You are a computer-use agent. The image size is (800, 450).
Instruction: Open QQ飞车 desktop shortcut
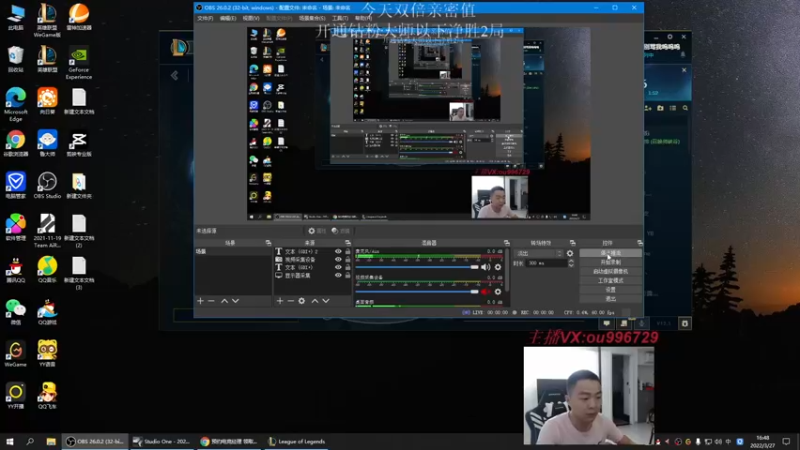(x=47, y=396)
